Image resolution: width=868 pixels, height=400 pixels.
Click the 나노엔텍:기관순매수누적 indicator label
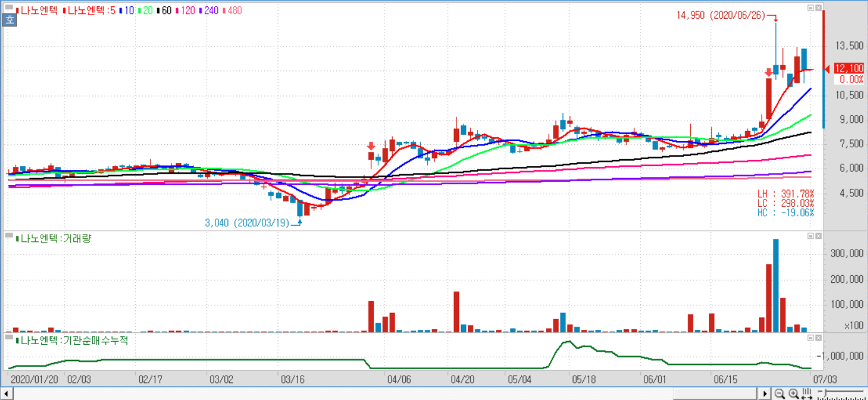coord(72,340)
